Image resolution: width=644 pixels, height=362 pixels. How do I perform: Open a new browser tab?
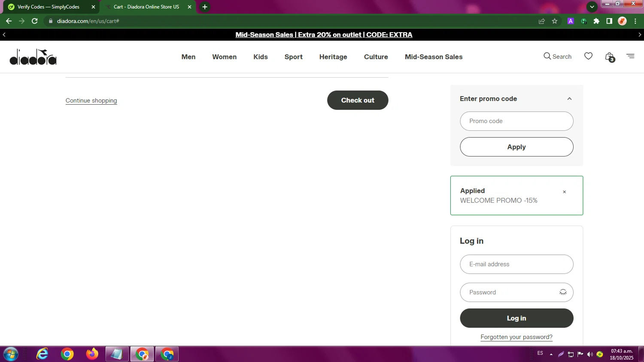point(205,7)
